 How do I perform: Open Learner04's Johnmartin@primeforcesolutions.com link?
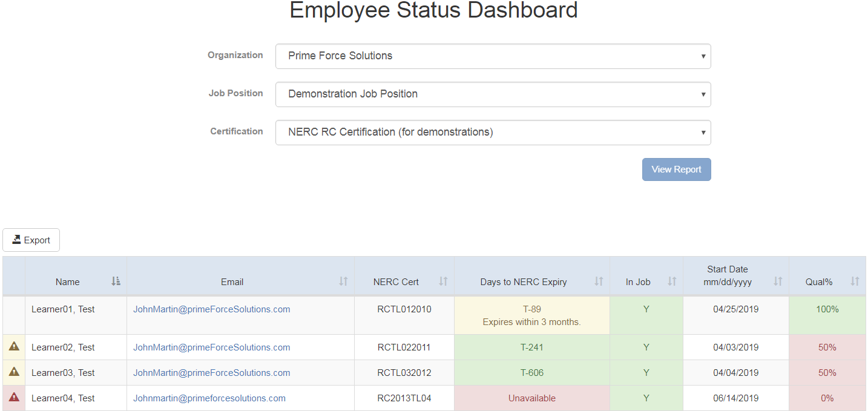pyautogui.click(x=209, y=398)
